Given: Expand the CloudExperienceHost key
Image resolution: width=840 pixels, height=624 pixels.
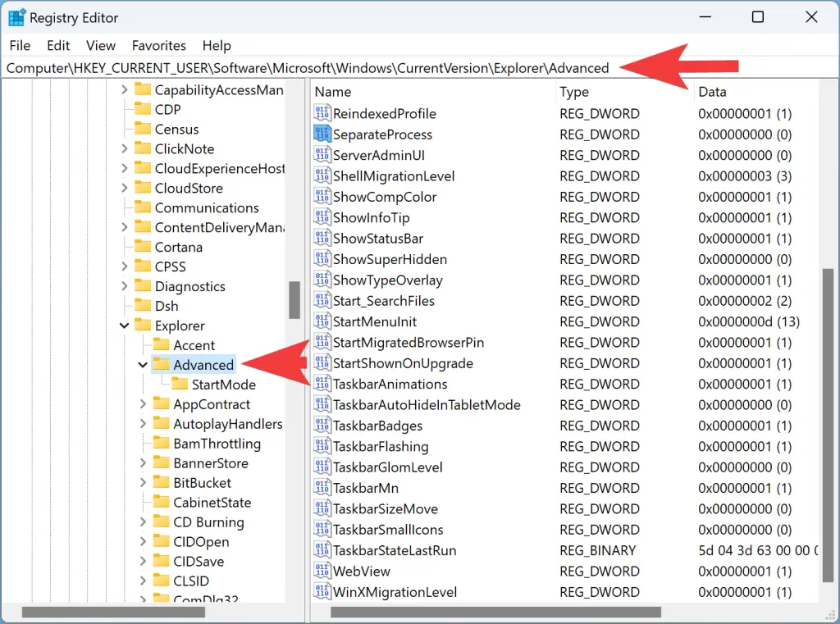Looking at the screenshot, I should click(125, 168).
